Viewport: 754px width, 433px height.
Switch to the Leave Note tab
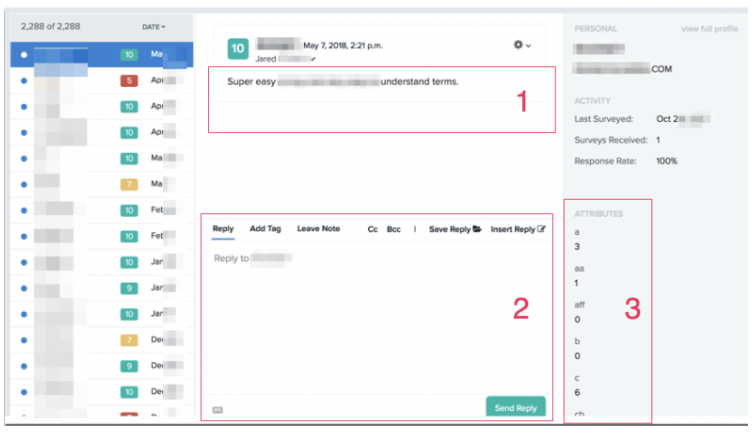coord(318,229)
